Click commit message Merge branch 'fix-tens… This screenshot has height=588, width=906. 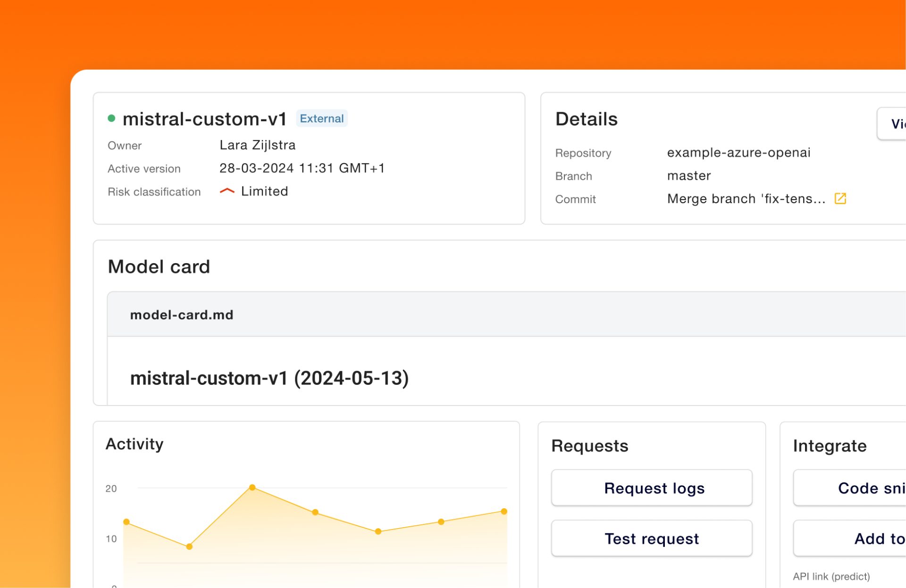(746, 199)
